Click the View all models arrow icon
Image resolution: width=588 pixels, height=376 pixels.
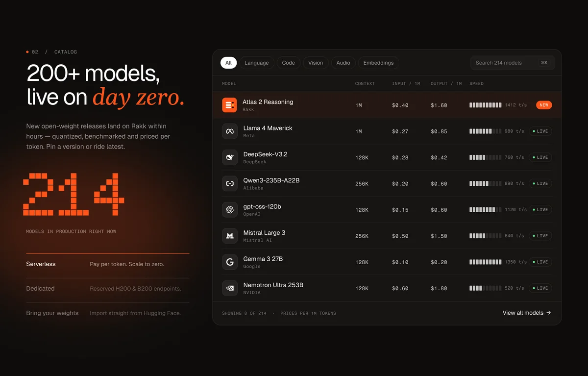pyautogui.click(x=549, y=313)
